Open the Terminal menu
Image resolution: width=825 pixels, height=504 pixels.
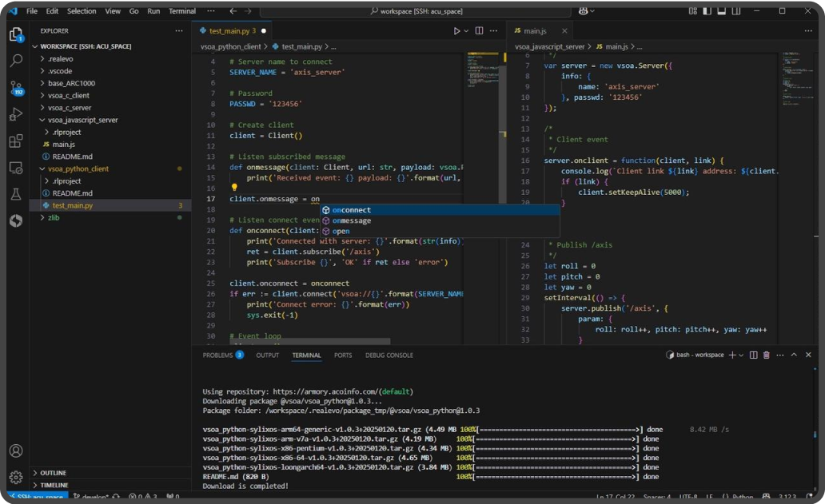(x=182, y=11)
